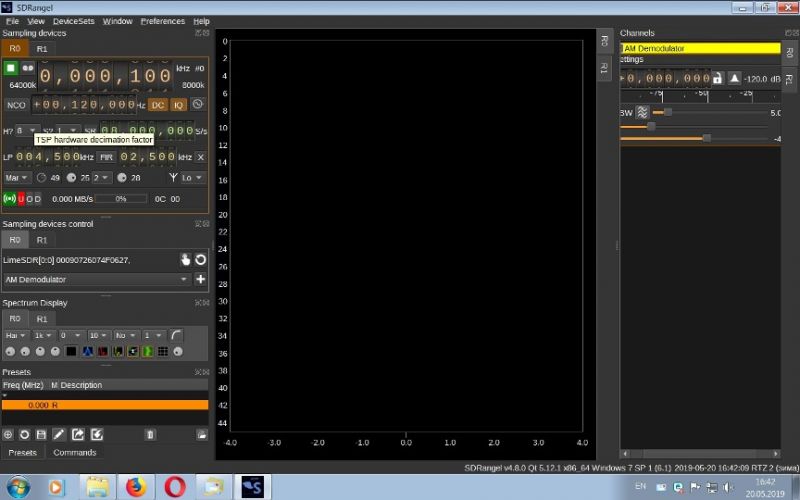Click the bandpass filter icon next to BW
This screenshot has width=800, height=500.
642,113
